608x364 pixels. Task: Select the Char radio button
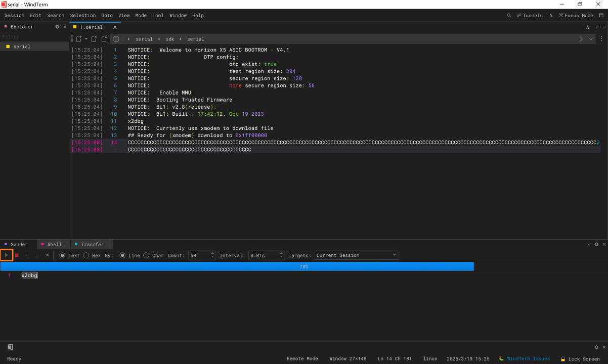pos(146,255)
